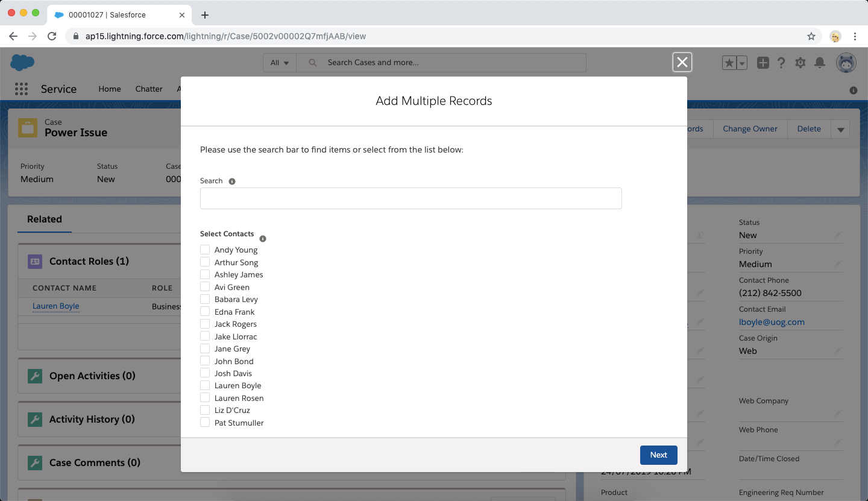Edit Priority using the pencil icon
Image resolution: width=868 pixels, height=501 pixels.
tap(838, 263)
